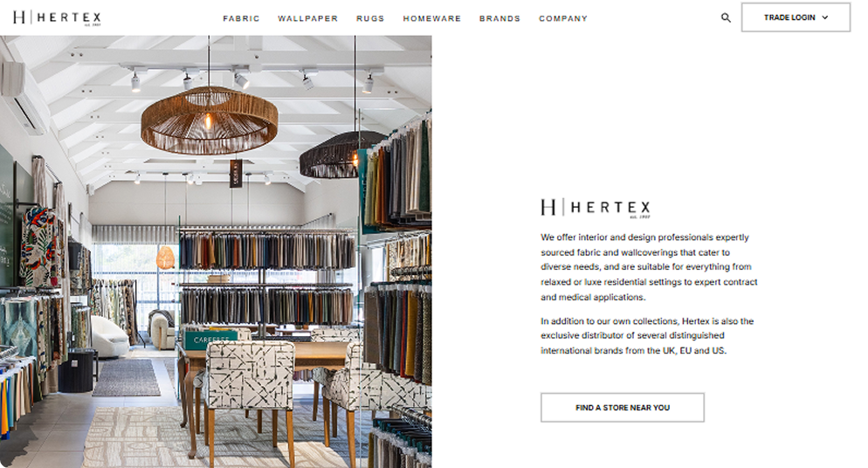Click the Hertex H logo in header

point(19,17)
